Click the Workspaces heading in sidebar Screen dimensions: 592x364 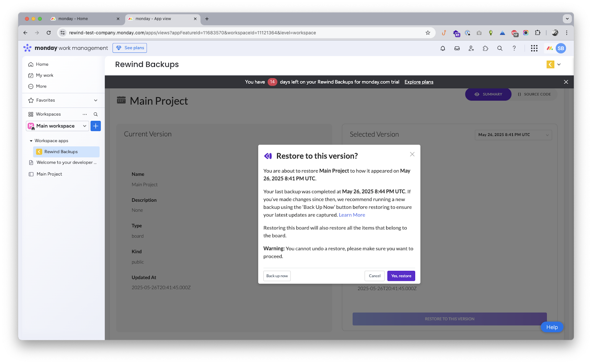coord(48,114)
